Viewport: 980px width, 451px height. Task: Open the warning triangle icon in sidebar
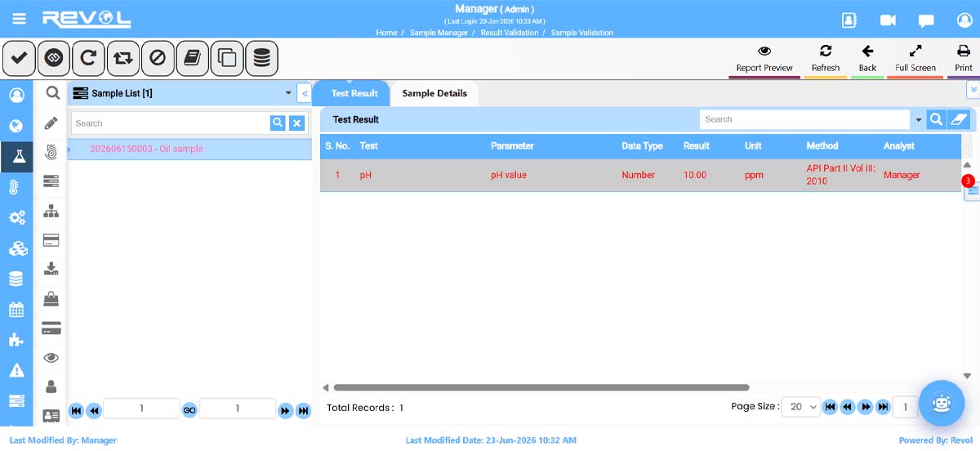click(x=16, y=370)
